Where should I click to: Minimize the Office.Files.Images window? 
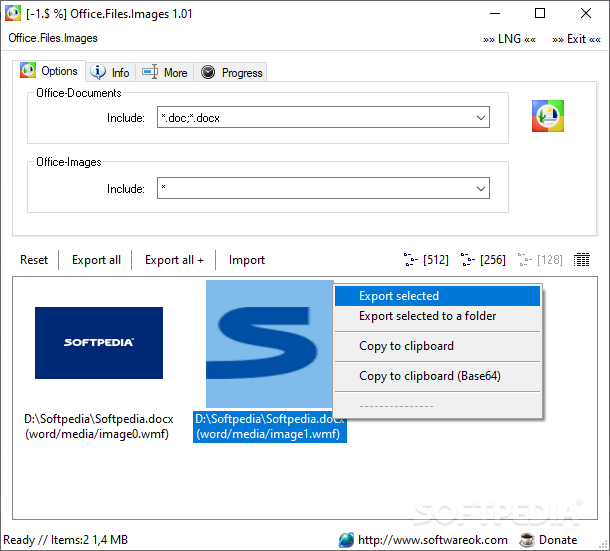(x=495, y=14)
